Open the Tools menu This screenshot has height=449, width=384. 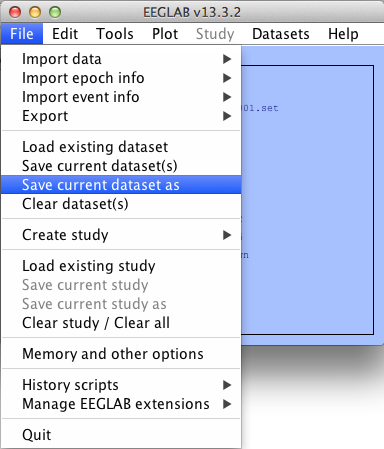pos(115,34)
